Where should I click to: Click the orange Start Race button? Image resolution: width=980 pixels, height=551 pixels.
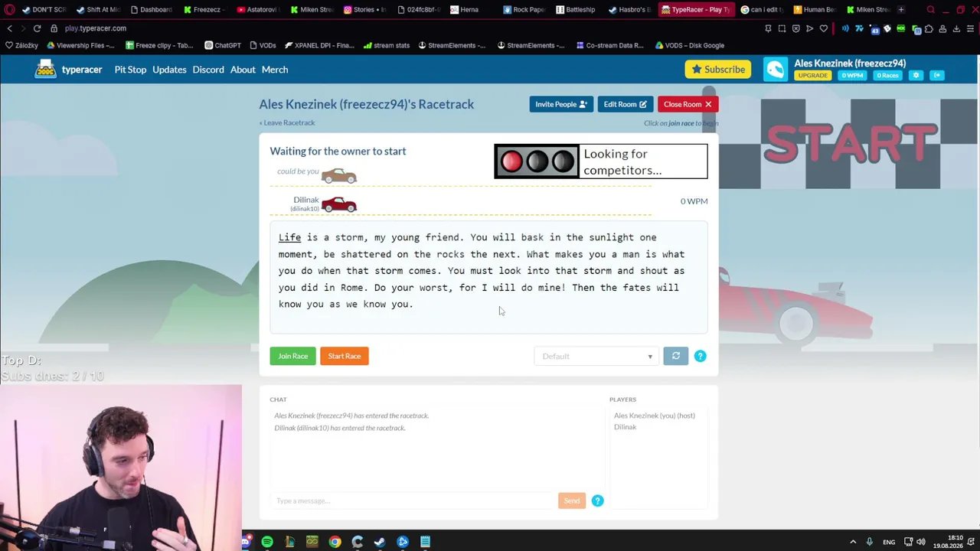[x=345, y=356]
